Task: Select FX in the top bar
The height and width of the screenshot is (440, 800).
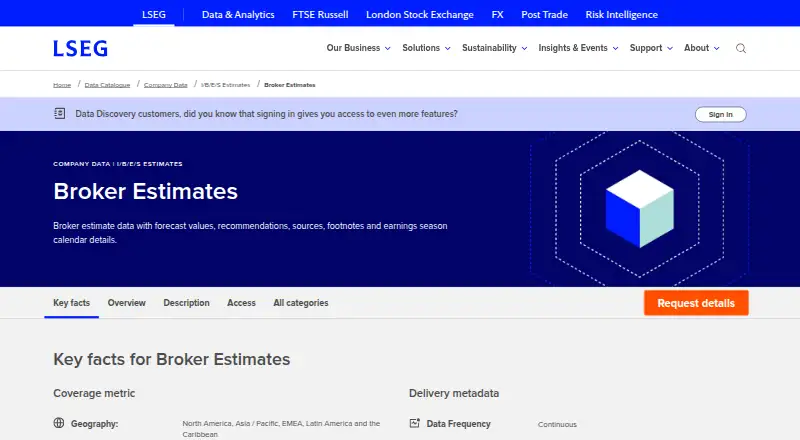Action: coord(497,15)
